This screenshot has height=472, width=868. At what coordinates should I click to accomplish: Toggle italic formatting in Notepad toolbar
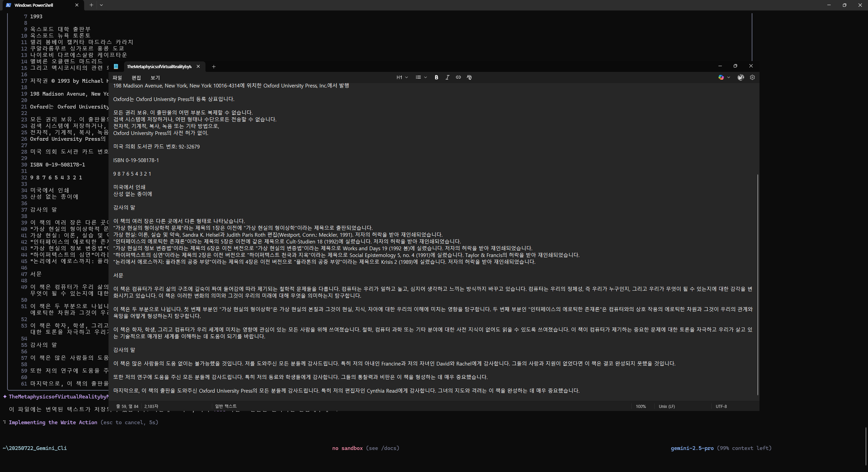click(x=447, y=77)
